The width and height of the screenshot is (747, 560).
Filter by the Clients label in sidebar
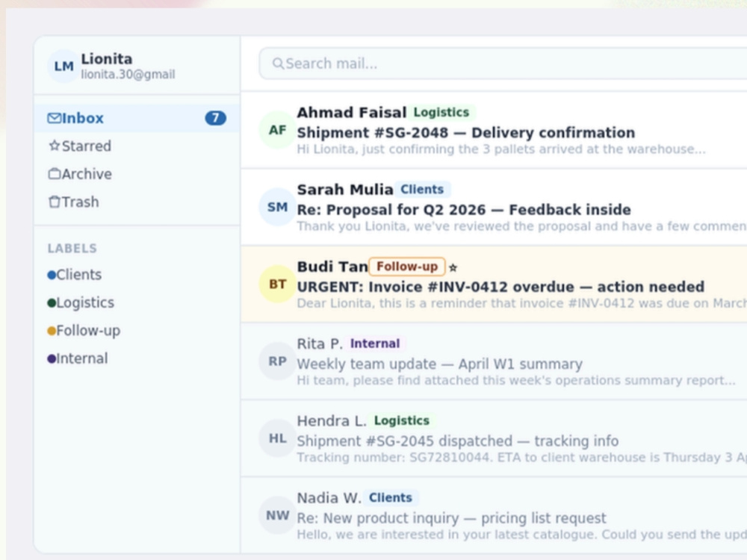(137, 275)
